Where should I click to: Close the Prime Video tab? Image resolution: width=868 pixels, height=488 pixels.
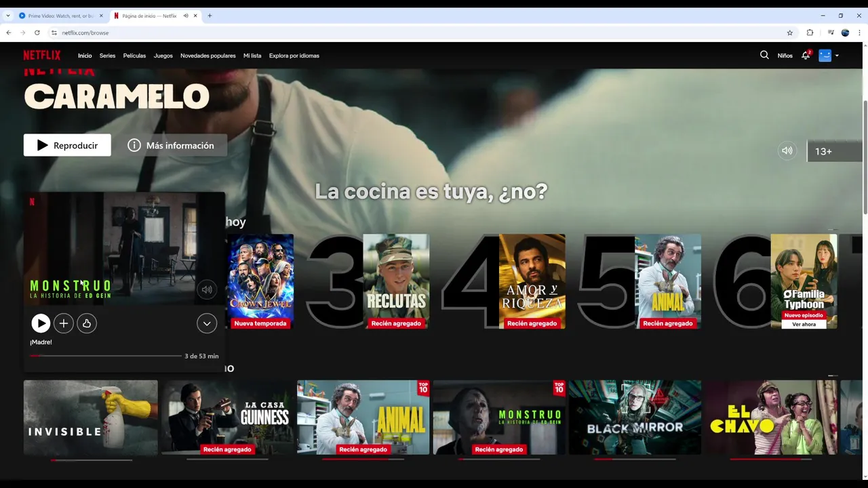click(101, 16)
